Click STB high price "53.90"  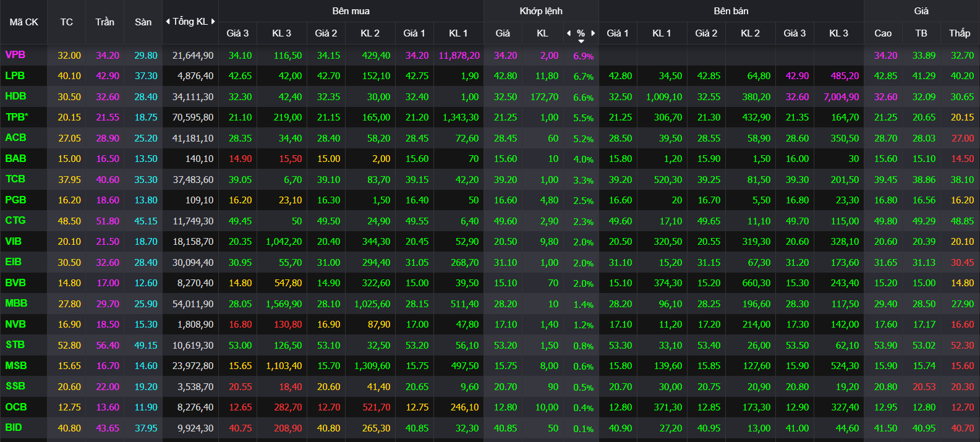point(885,346)
